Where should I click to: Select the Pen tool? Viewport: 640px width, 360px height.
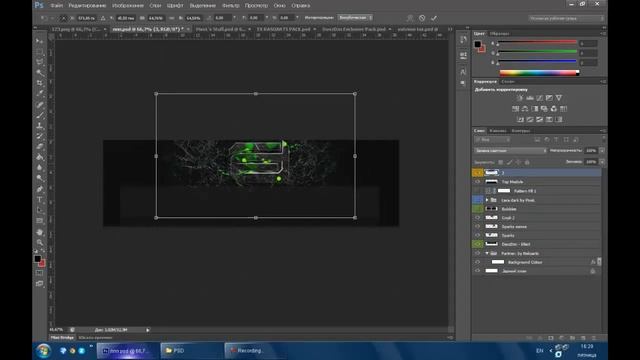click(40, 189)
